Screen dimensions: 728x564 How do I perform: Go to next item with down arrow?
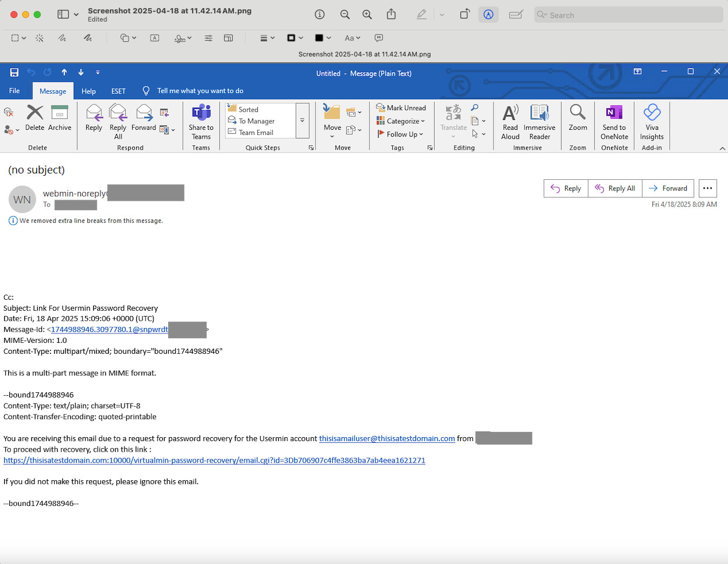point(81,72)
